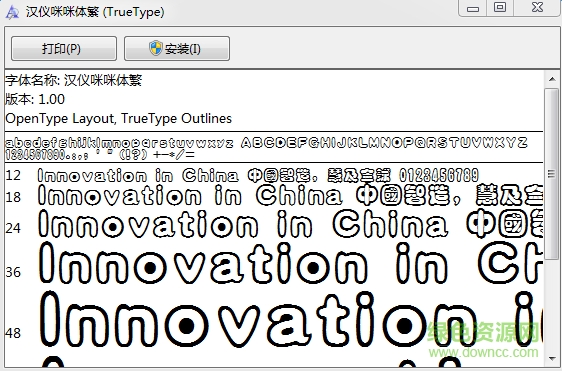Click the size label 36
The width and height of the screenshot is (562, 371).
coord(13,272)
